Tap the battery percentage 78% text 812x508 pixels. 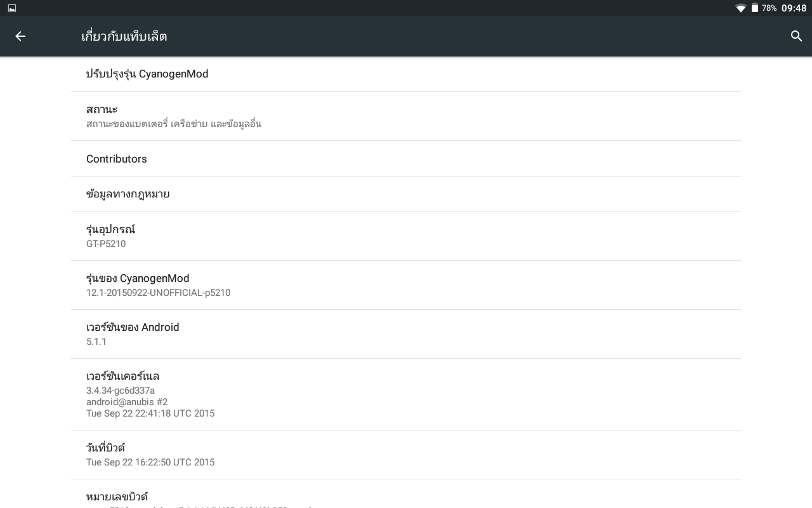[769, 8]
